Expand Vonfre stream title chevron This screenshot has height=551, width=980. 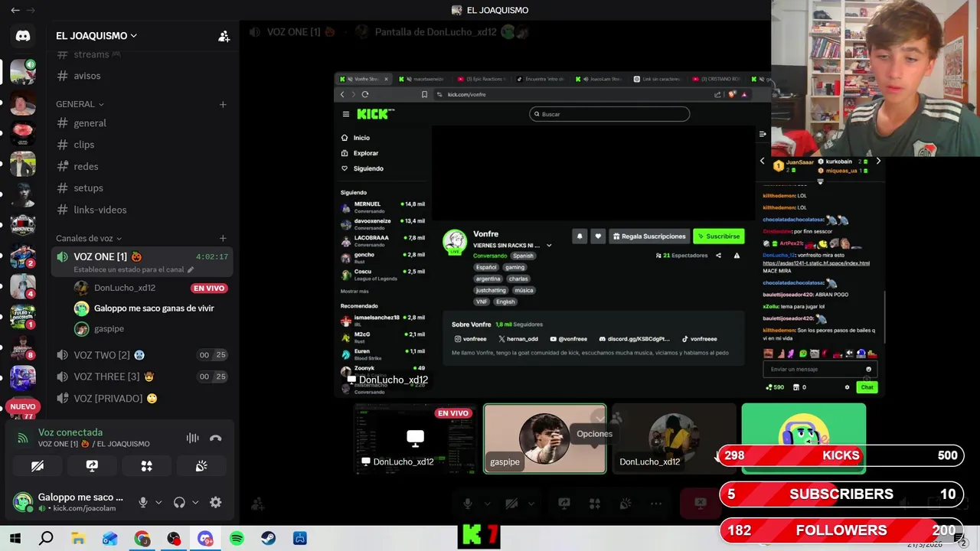tap(548, 246)
